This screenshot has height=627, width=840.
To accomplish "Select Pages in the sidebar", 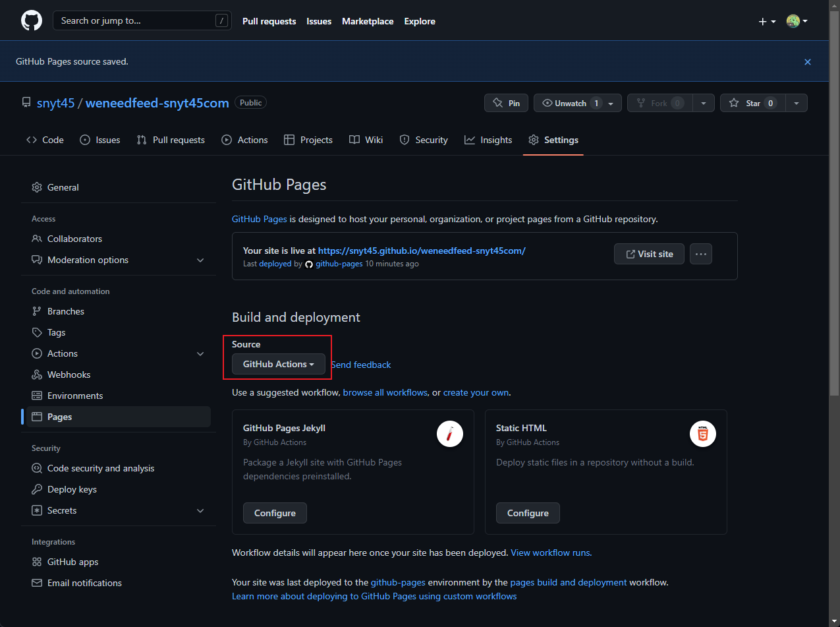I will tap(119, 417).
